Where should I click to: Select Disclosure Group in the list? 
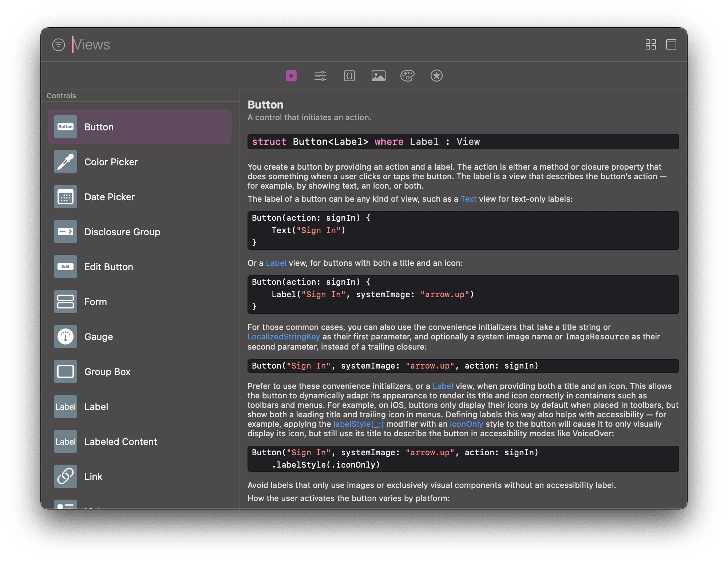(140, 232)
